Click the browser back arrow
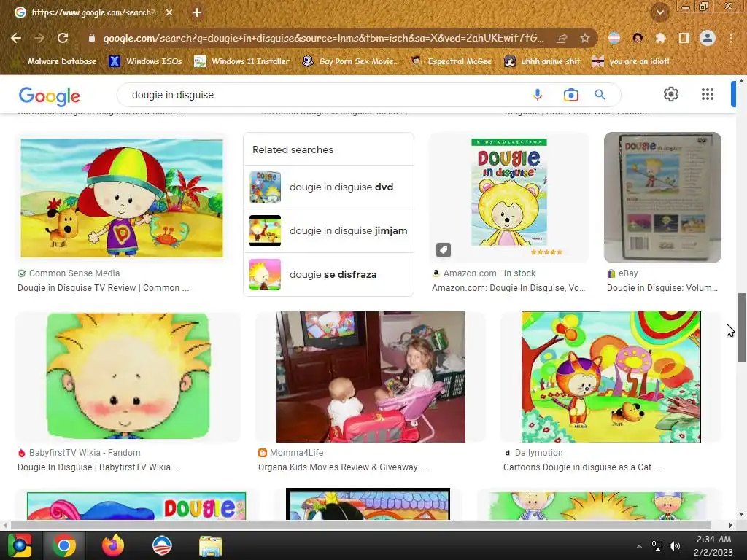 click(16, 38)
